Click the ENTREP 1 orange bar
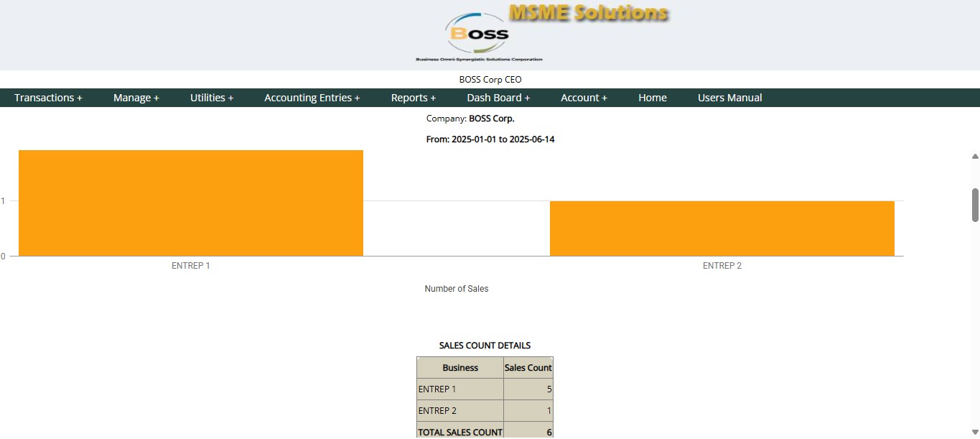 (191, 203)
